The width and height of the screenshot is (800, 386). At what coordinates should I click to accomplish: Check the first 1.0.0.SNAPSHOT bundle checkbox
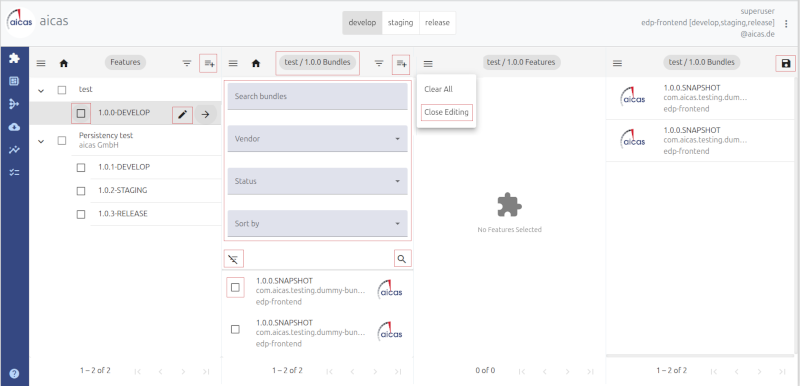(235, 288)
